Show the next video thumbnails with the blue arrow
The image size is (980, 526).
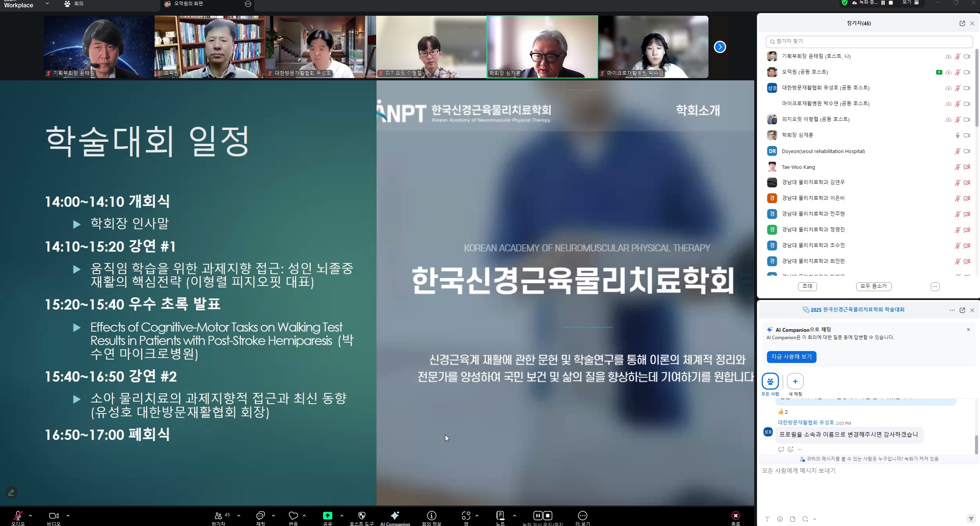pyautogui.click(x=720, y=47)
